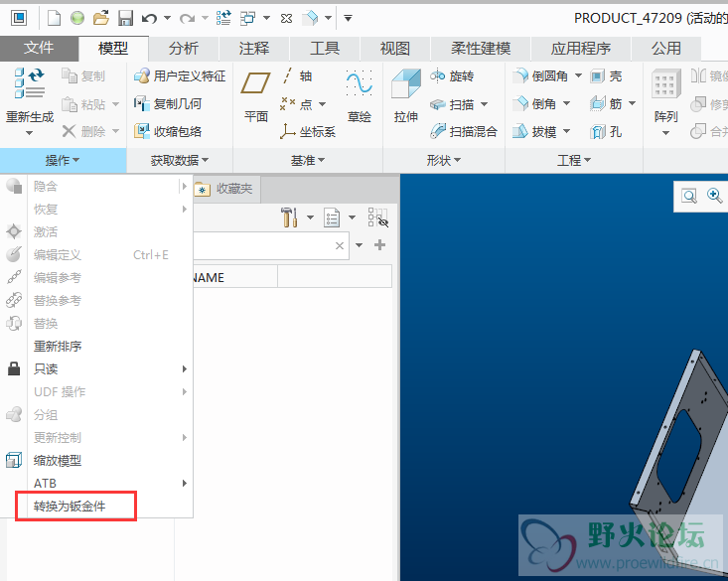Switch to the 视图 view tab
Image resolution: width=728 pixels, height=581 pixels.
[395, 49]
